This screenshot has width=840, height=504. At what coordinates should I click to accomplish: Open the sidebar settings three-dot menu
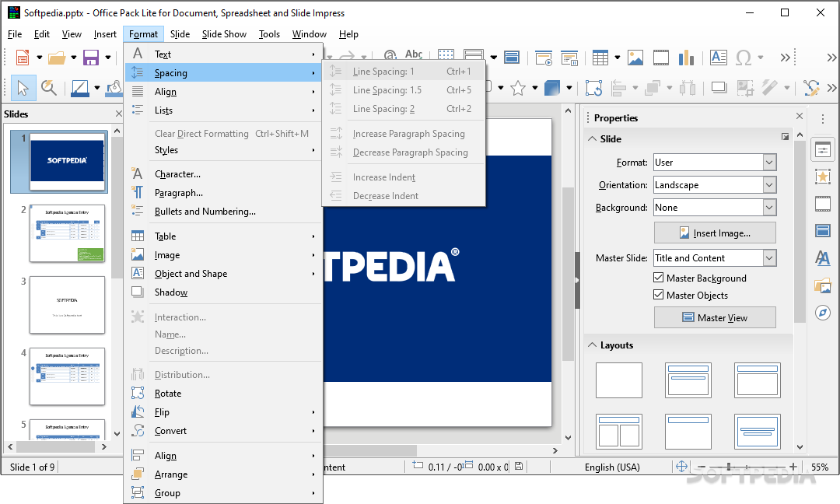(x=823, y=118)
